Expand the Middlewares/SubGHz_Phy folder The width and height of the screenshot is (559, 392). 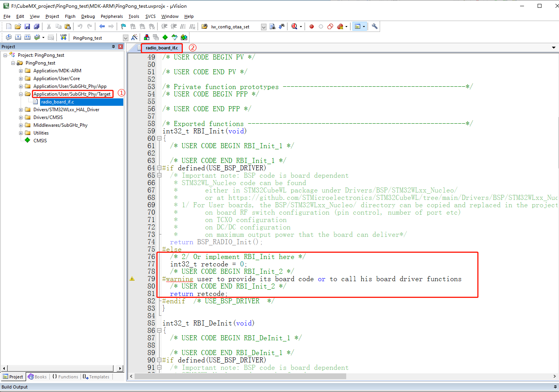pos(21,125)
